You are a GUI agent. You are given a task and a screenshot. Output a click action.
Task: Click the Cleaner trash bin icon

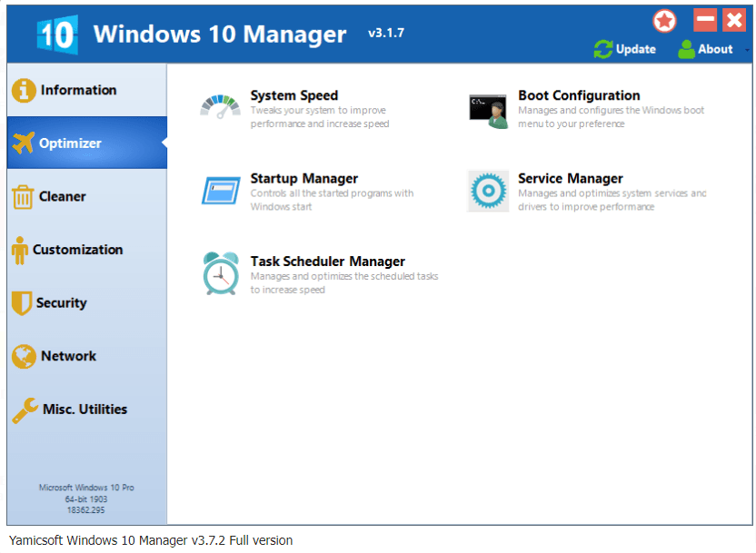[x=24, y=196]
